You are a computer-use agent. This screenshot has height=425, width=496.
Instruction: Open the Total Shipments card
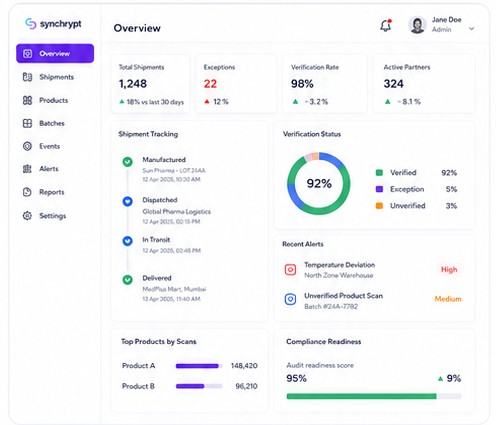click(151, 84)
